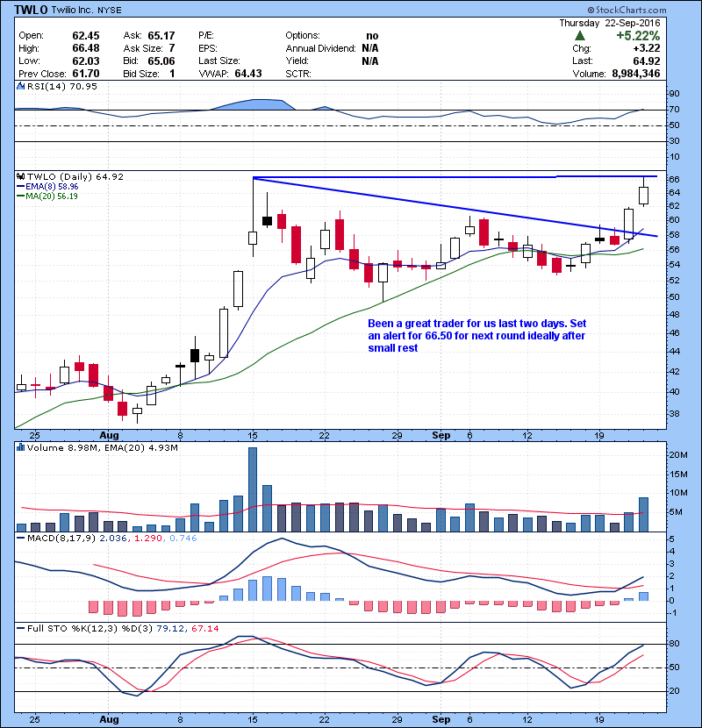702x728 pixels.
Task: Click the green up-arrow change indicator
Action: tap(580, 36)
